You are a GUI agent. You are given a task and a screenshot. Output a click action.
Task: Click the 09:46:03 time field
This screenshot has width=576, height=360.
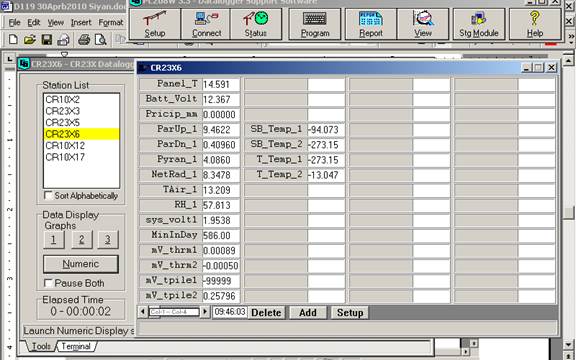(230, 312)
